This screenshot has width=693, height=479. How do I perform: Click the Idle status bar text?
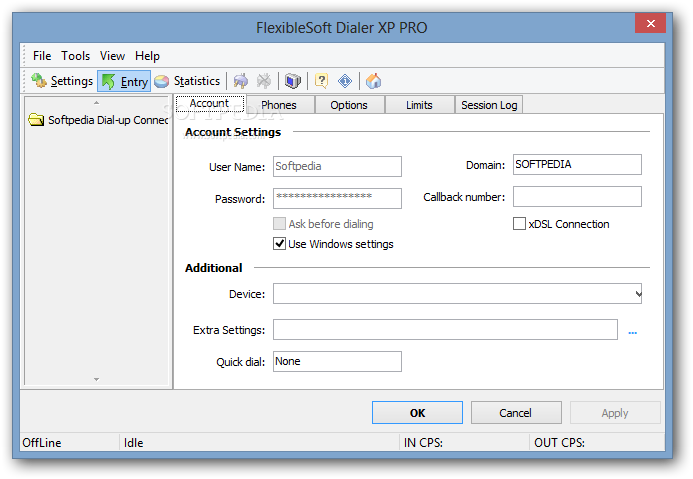[133, 443]
